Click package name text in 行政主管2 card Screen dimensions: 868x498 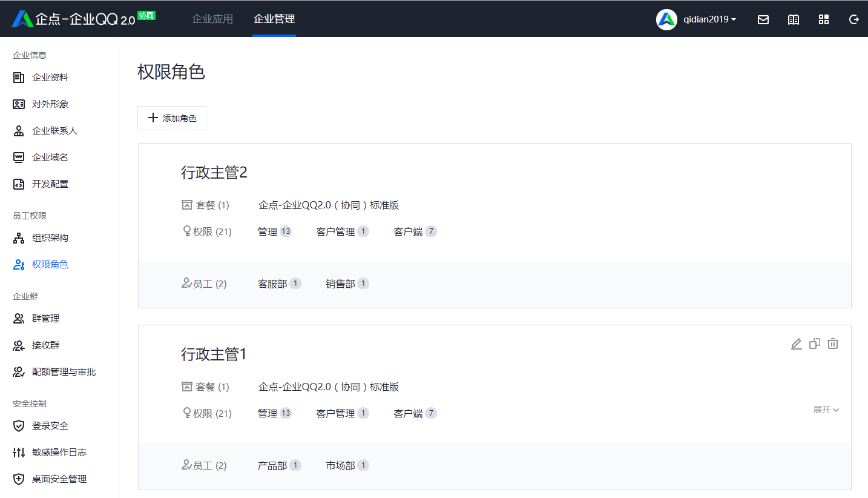(x=329, y=205)
